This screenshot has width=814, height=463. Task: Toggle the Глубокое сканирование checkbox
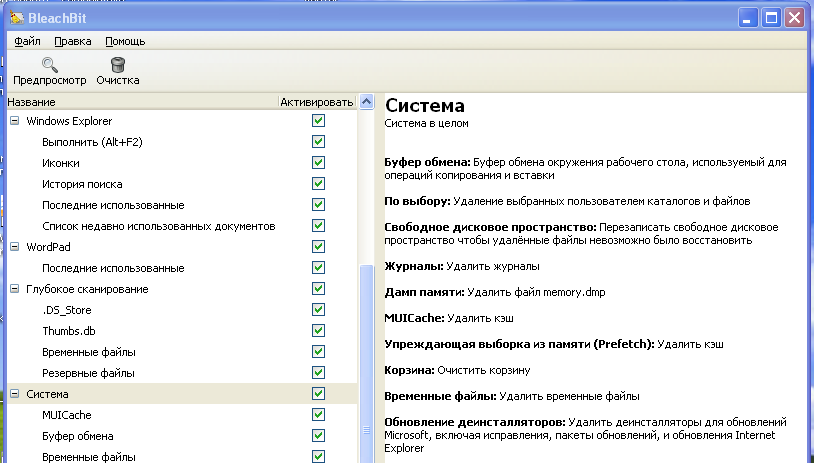coord(318,289)
